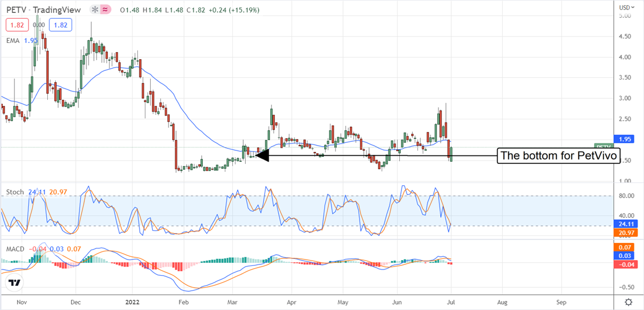Click the TradingView logo icon
This screenshot has width=644, height=310.
point(15,282)
